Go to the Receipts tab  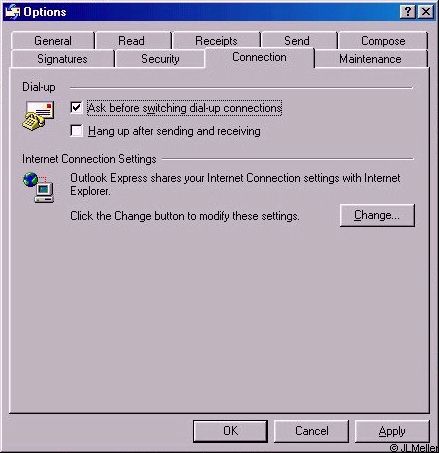(217, 41)
